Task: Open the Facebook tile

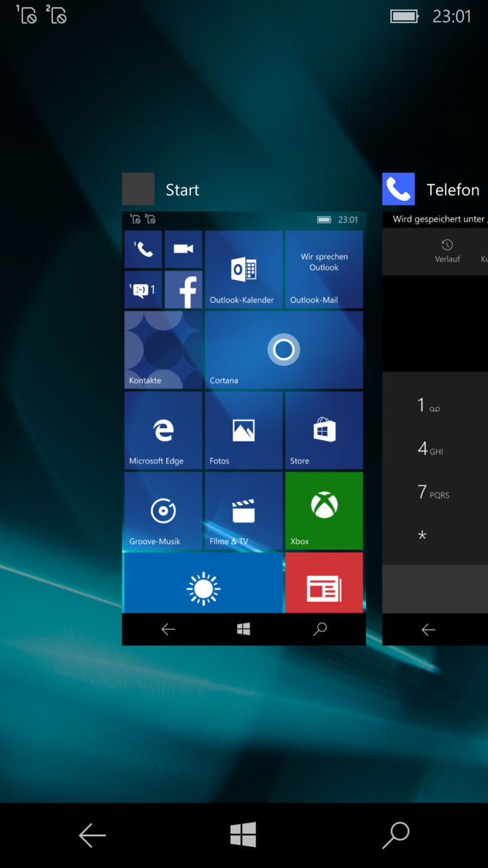Action: [x=183, y=289]
